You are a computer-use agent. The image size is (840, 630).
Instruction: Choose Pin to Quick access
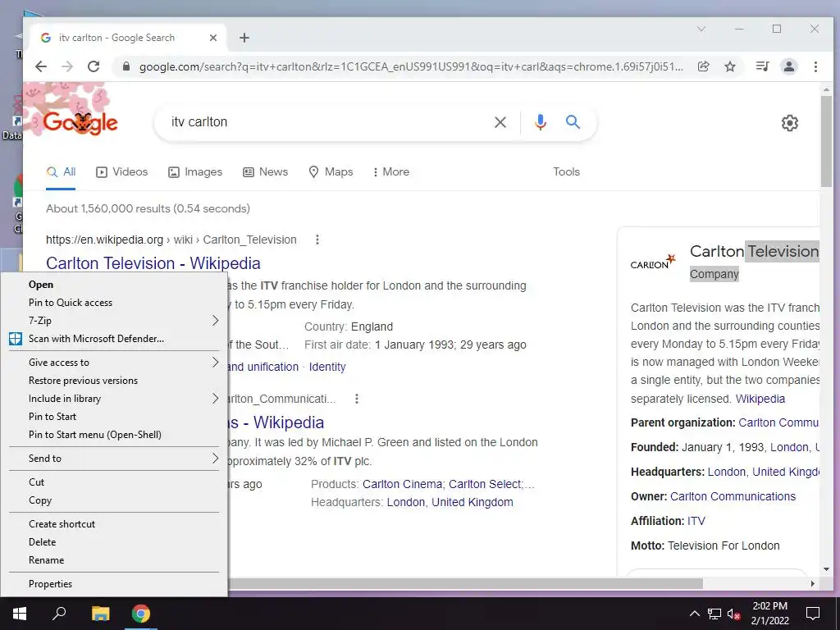[x=113, y=303]
